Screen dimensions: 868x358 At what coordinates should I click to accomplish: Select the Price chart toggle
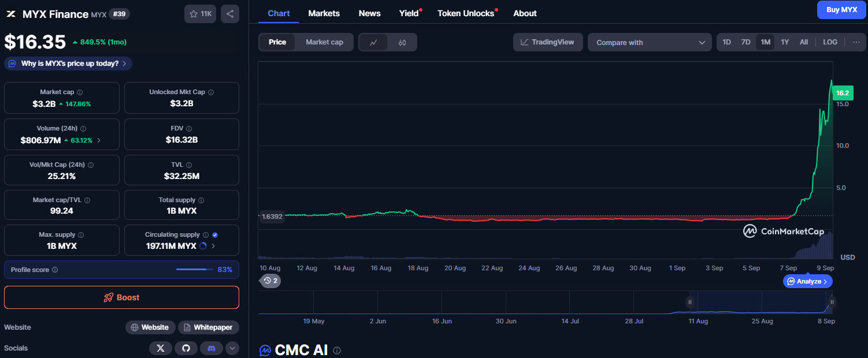[277, 42]
